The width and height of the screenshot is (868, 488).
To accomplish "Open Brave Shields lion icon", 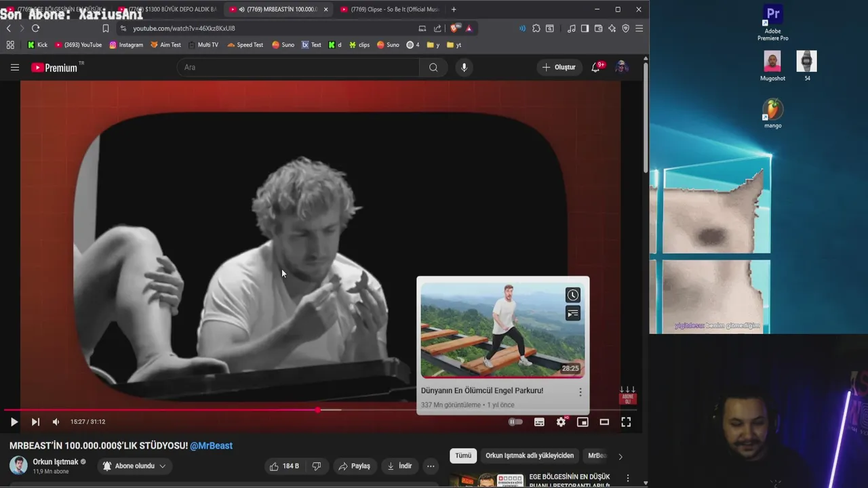I will click(454, 28).
